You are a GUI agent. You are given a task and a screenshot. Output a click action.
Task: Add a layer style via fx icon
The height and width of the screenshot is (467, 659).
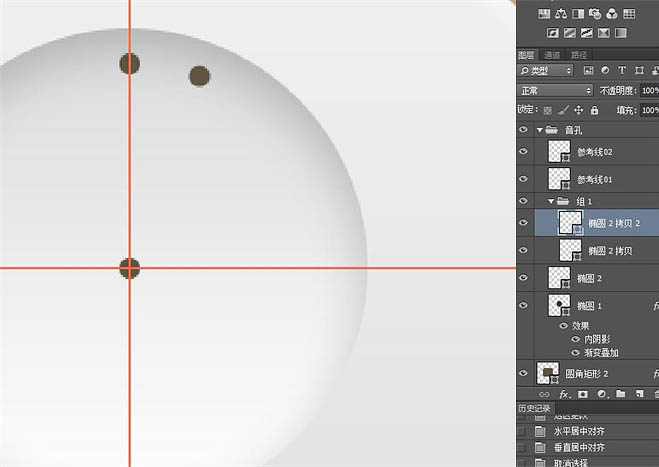coord(561,394)
